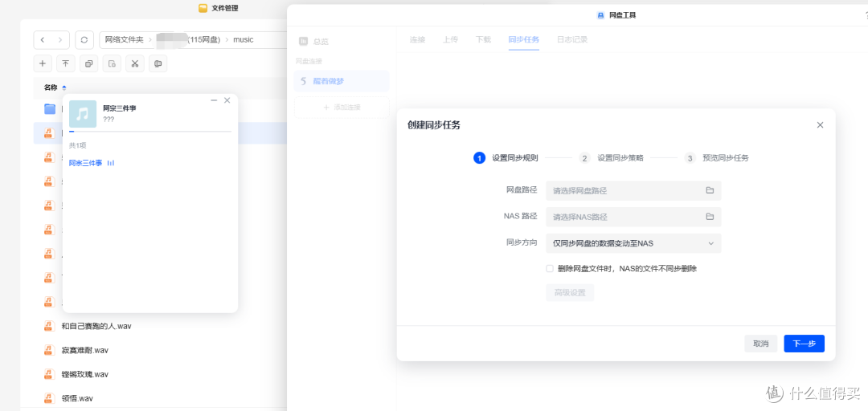Screen dimensions: 868x411
Task: Select step 1 设置同步规则
Action: pyautogui.click(x=506, y=158)
